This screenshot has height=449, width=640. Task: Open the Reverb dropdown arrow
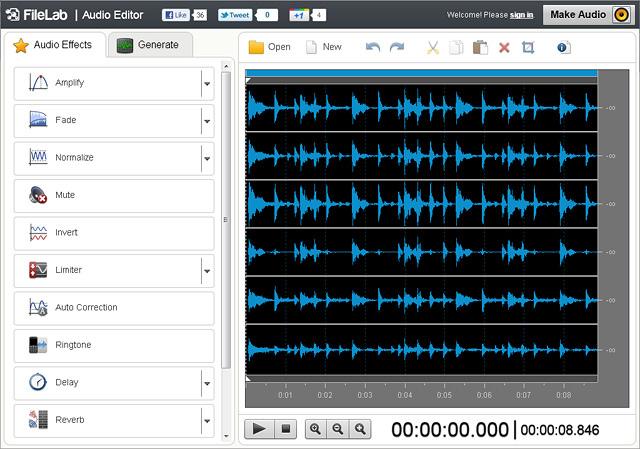tap(207, 421)
